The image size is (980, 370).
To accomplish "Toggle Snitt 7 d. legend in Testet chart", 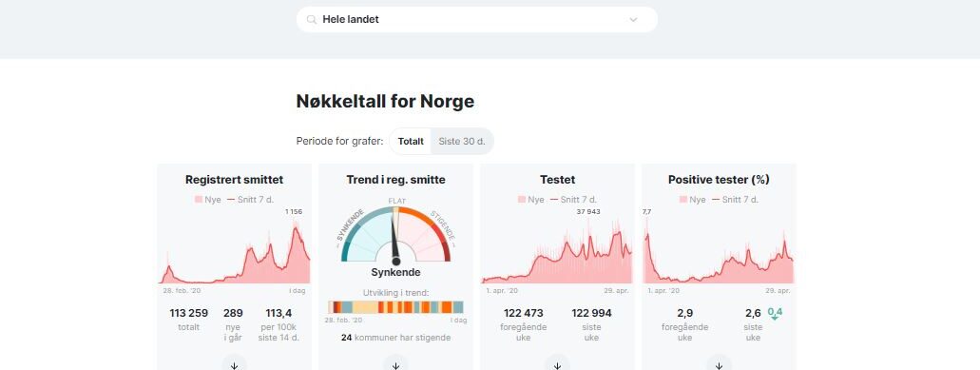I will click(x=573, y=200).
